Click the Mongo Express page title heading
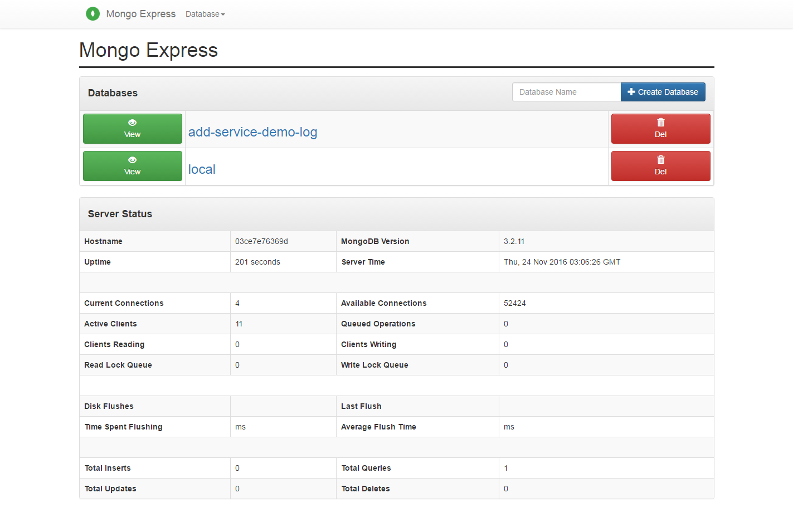The height and width of the screenshot is (532, 793). 148,50
